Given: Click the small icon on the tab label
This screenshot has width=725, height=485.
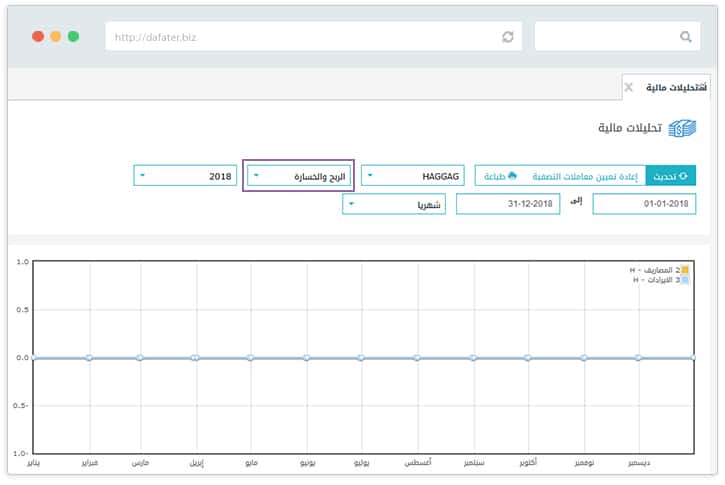Looking at the screenshot, I should pos(701,88).
